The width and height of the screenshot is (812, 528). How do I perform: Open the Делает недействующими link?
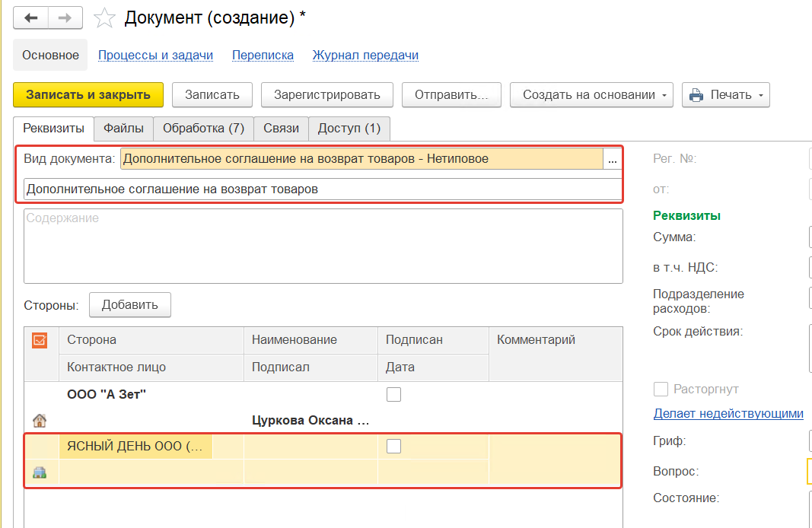728,414
